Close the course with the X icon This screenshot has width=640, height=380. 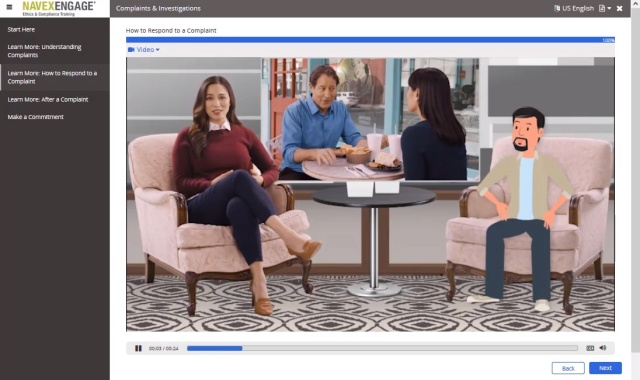619,8
